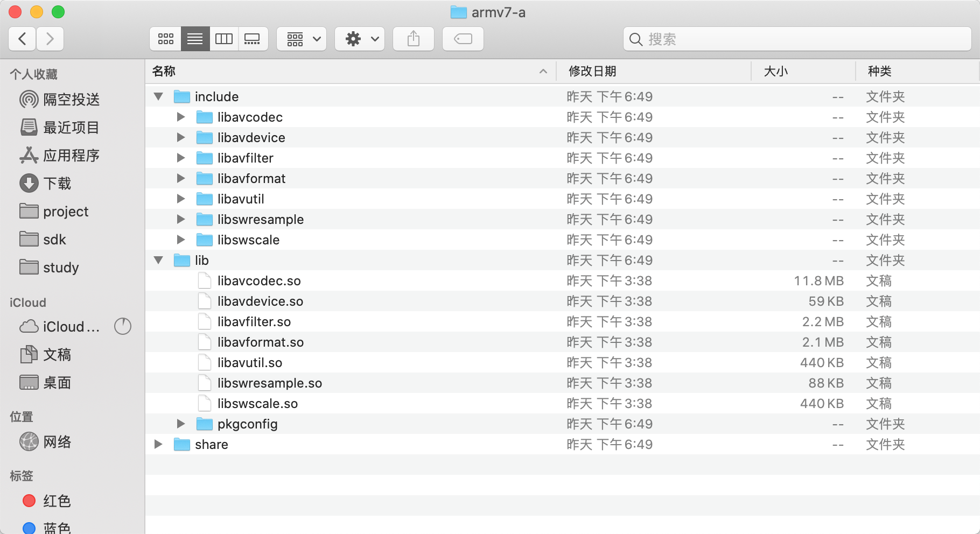Image resolution: width=980 pixels, height=534 pixels.
Task: Select the libavutil folder icon
Action: tap(205, 199)
